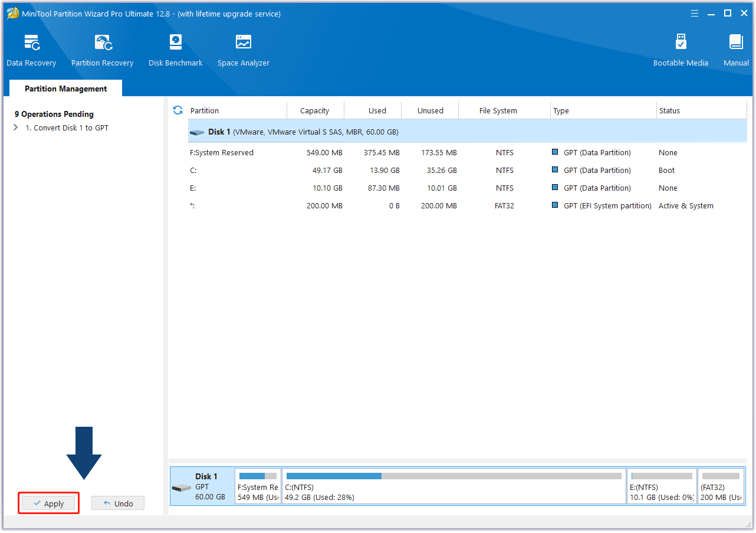Open the Space Analyzer tool
The image size is (756, 533).
pyautogui.click(x=244, y=50)
